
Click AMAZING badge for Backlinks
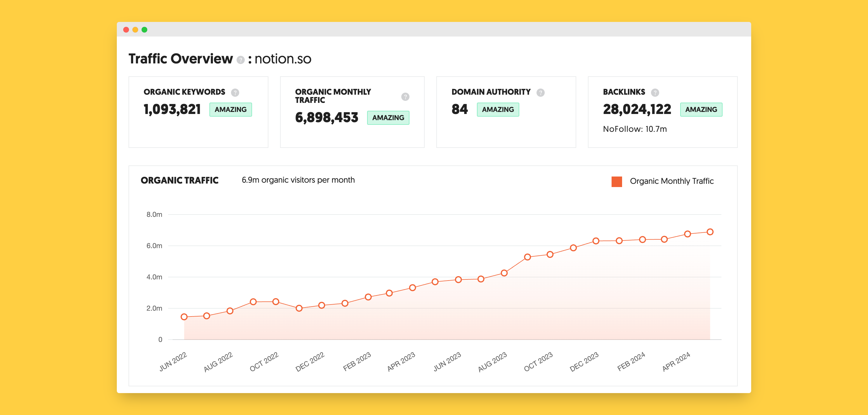click(x=701, y=110)
